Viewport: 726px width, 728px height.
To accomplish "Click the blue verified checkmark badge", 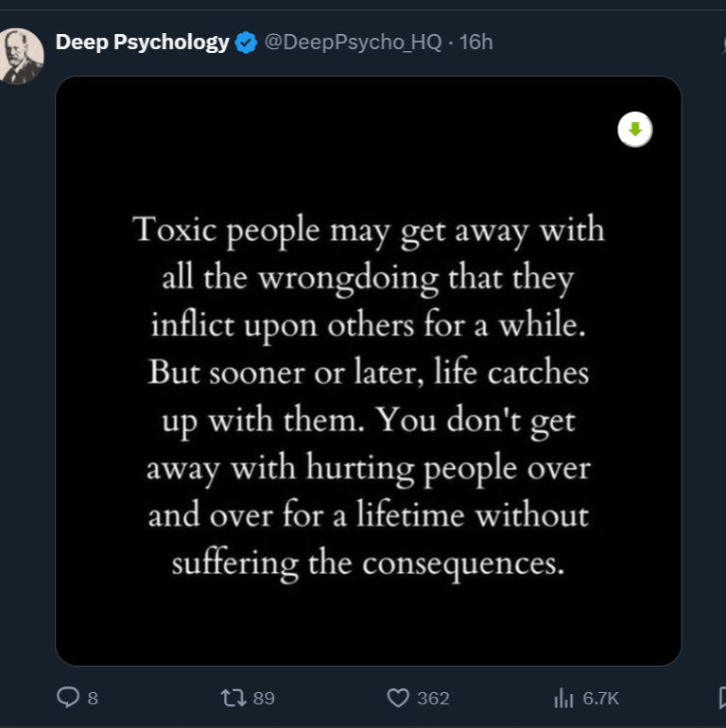I will 245,43.
